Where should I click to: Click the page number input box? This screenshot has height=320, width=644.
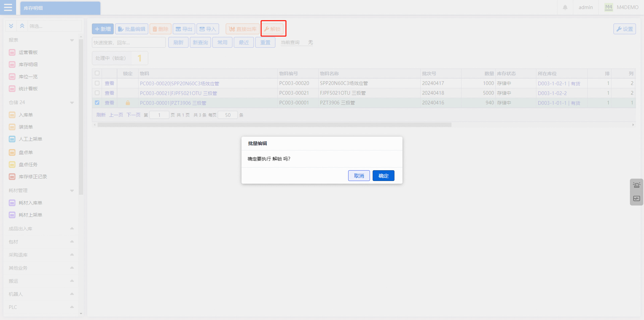click(159, 115)
